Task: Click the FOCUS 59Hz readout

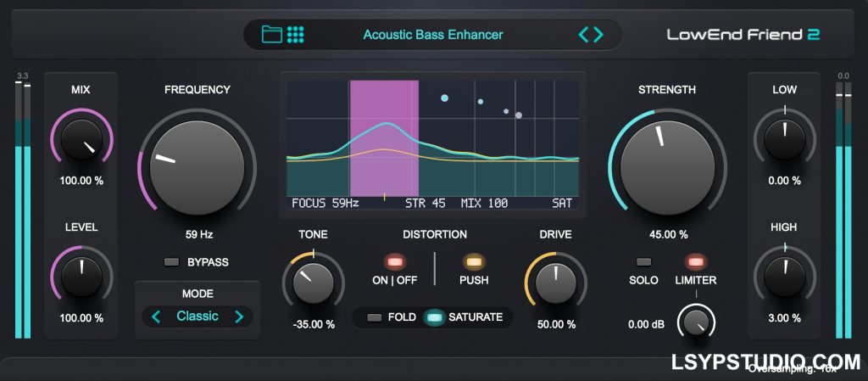Action: (325, 204)
